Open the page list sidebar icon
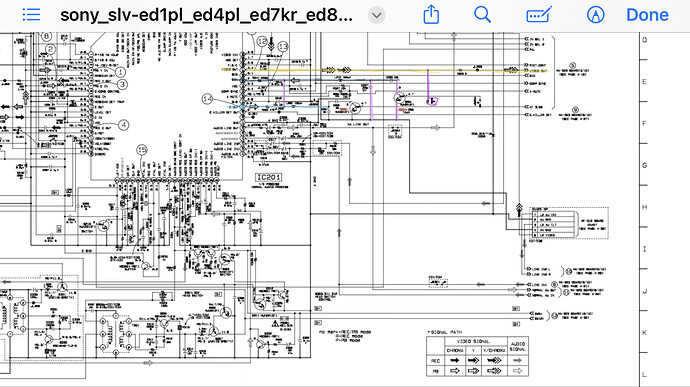Screen dimensions: 690x387 (x=31, y=15)
